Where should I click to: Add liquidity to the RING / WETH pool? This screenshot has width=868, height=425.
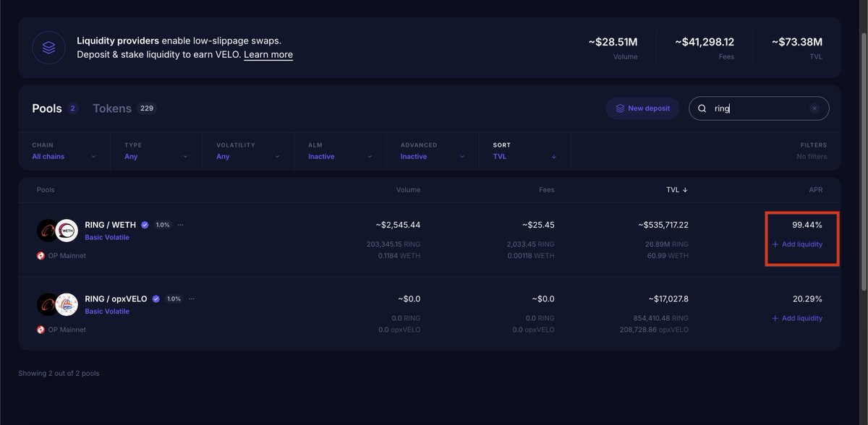coord(797,244)
